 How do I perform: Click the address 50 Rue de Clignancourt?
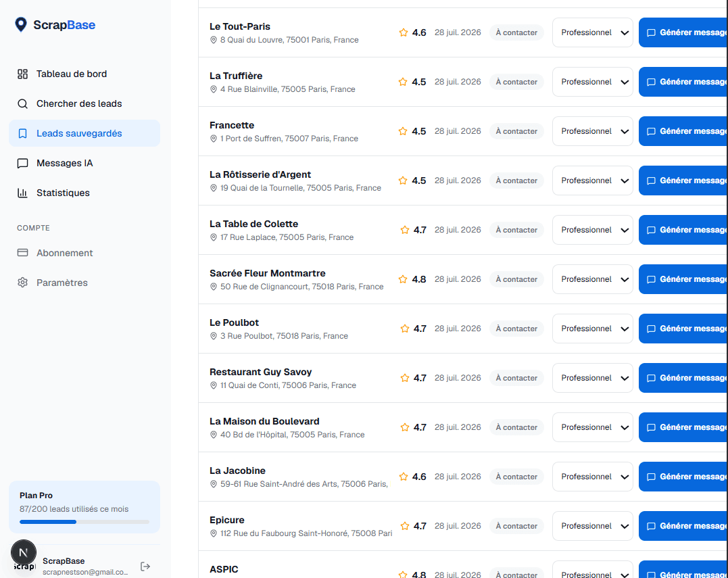(x=301, y=287)
